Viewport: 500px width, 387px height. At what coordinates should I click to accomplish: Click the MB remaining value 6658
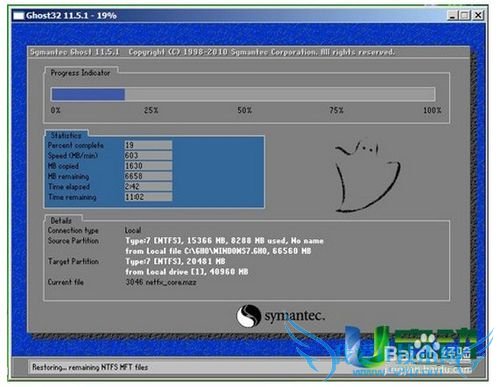pyautogui.click(x=148, y=176)
